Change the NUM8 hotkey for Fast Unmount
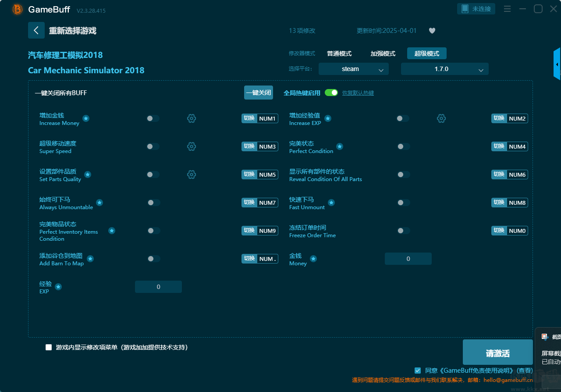The width and height of the screenshot is (561, 392). (x=510, y=203)
